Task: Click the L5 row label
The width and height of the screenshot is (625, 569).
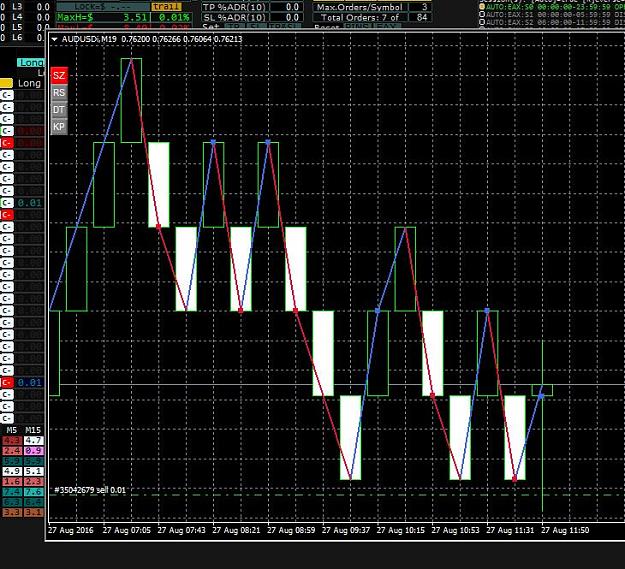Action: (x=17, y=27)
